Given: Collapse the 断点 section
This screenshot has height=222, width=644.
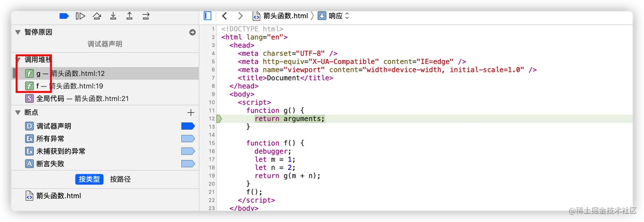Looking at the screenshot, I should point(18,112).
